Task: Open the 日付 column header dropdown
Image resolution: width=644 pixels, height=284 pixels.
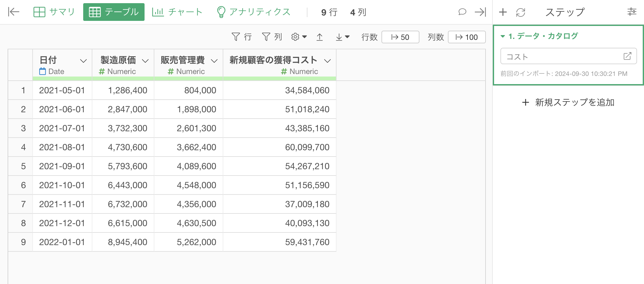Action: pos(83,61)
